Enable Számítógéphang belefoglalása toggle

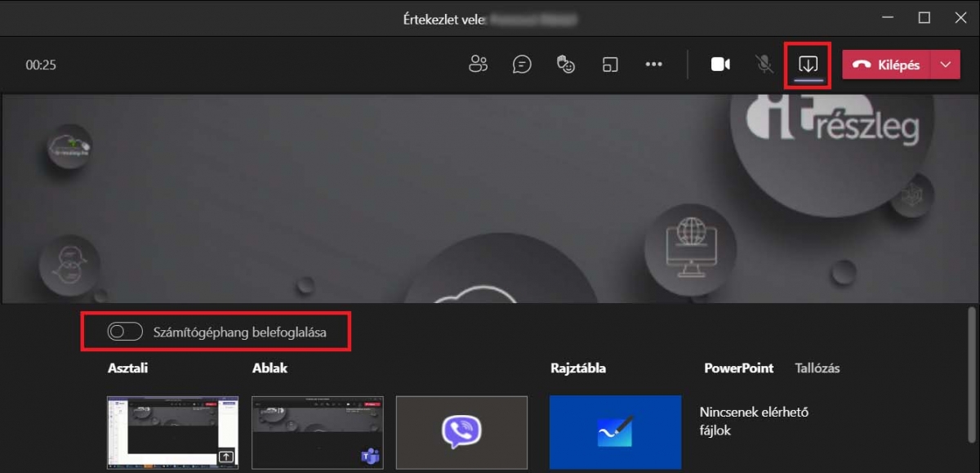pyautogui.click(x=125, y=332)
